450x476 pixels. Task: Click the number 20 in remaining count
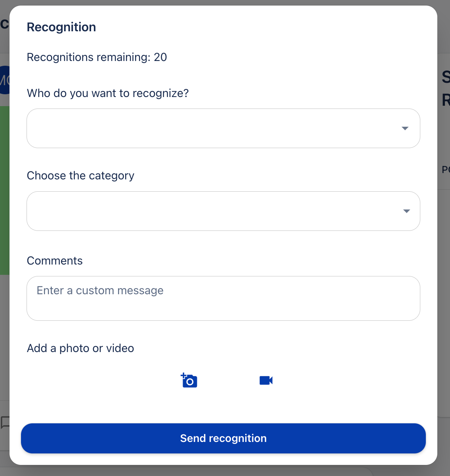tap(160, 57)
